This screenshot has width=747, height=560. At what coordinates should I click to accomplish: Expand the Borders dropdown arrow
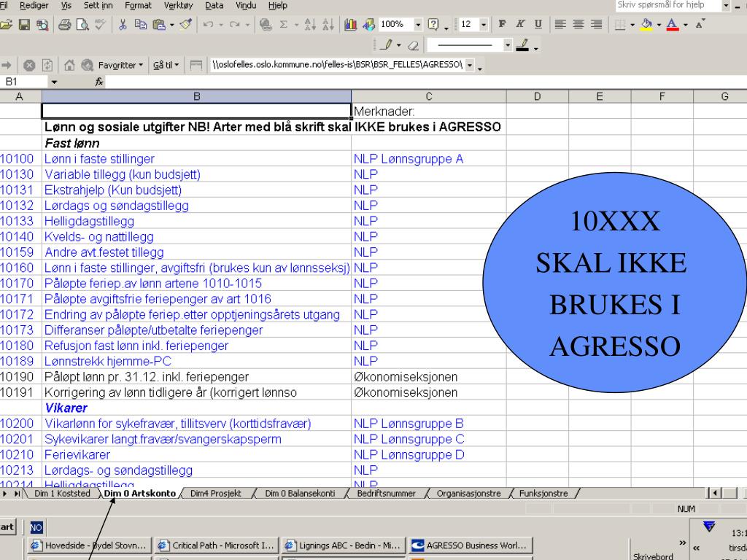(632, 25)
